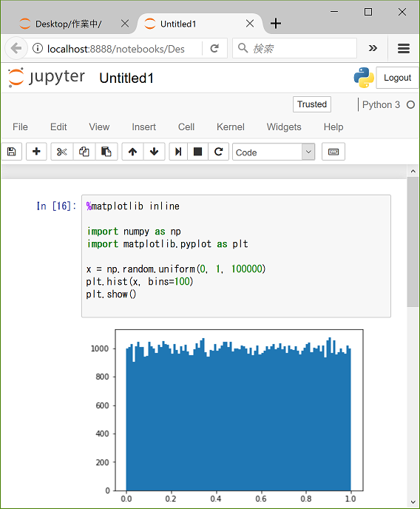Run cell with the play icon

pos(178,152)
